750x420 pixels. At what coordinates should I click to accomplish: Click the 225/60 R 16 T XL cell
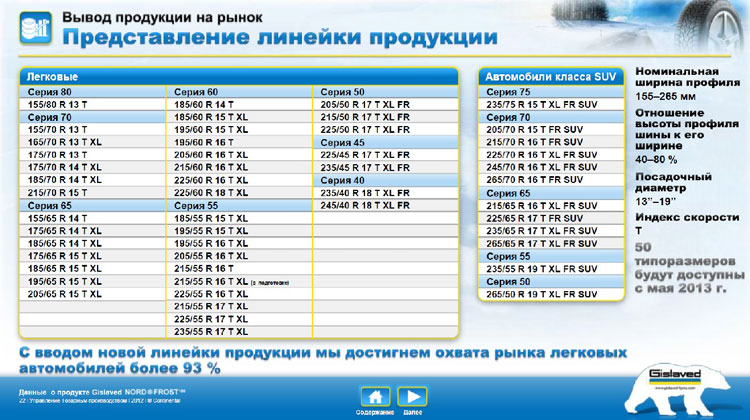[239, 180]
